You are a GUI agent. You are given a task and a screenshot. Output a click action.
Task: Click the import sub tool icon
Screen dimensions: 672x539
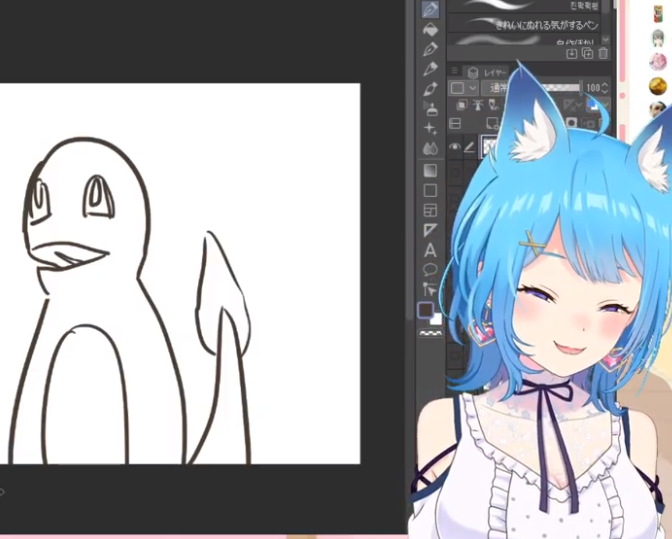tap(572, 54)
